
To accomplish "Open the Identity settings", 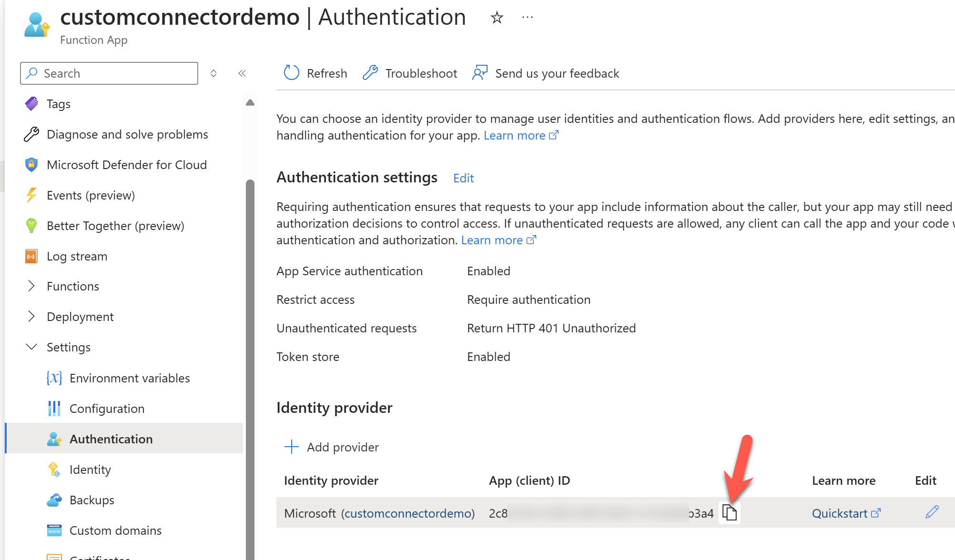I will 90,469.
